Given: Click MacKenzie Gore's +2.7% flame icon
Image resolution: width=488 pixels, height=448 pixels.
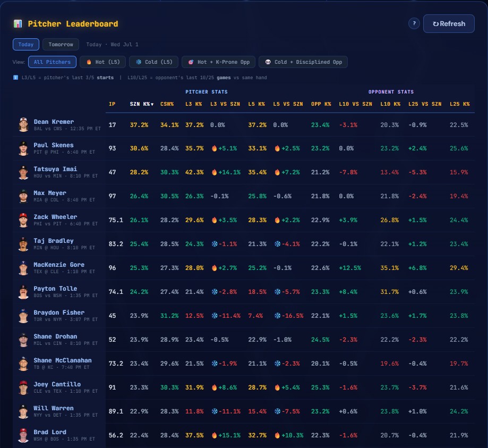Looking at the screenshot, I should [x=214, y=268].
